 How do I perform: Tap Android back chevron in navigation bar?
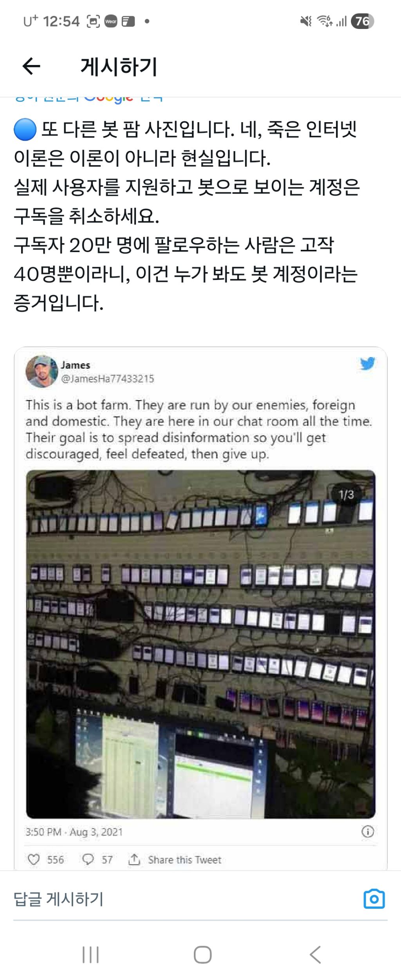click(x=315, y=955)
